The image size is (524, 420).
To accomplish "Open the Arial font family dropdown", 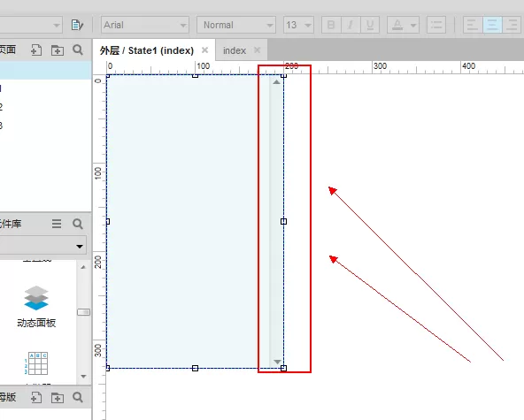I will coord(145,25).
